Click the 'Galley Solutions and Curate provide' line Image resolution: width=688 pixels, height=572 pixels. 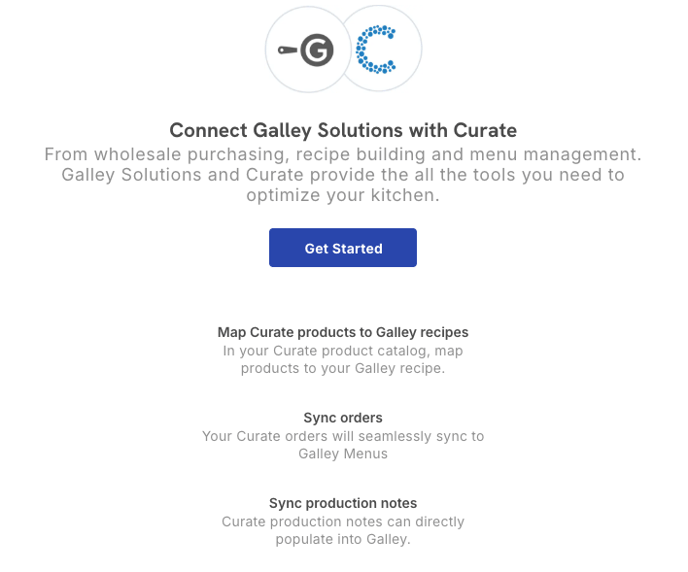click(343, 175)
